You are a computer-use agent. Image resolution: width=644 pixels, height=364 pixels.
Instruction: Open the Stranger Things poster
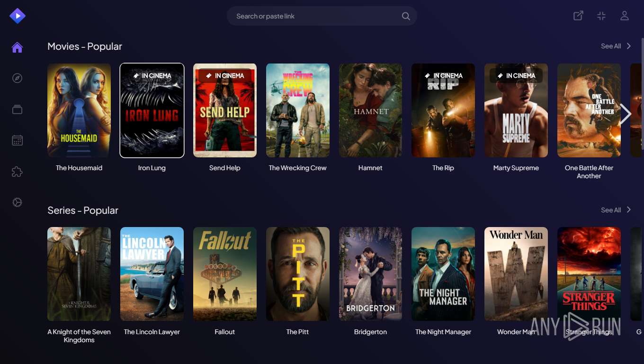click(x=589, y=274)
